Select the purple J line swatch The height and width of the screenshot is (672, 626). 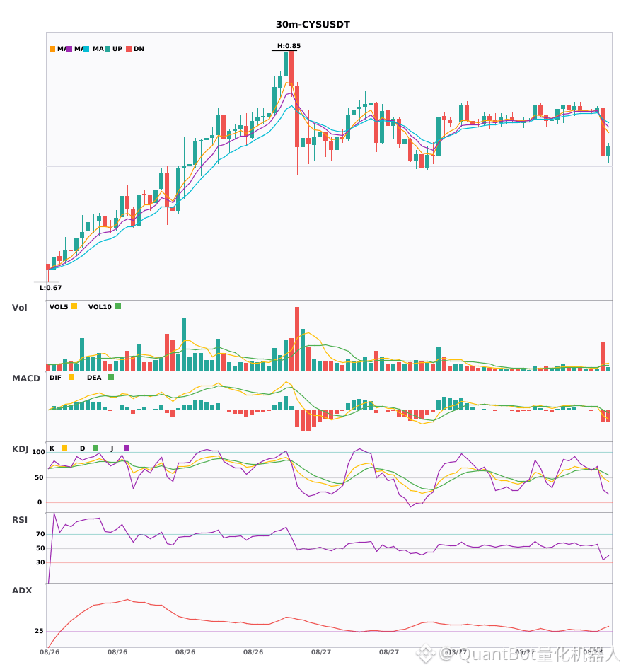click(127, 448)
